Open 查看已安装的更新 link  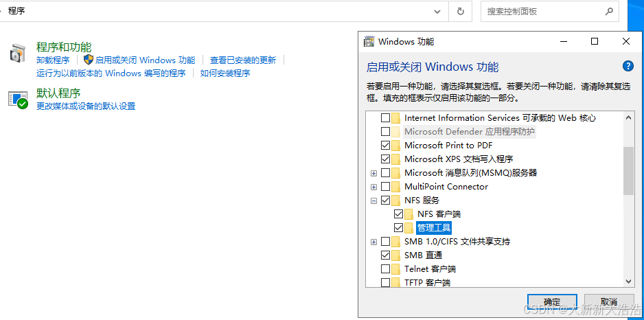pos(243,60)
